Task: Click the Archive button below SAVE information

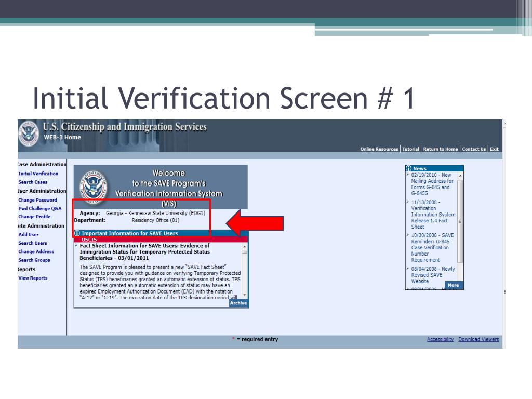Action: pos(238,303)
